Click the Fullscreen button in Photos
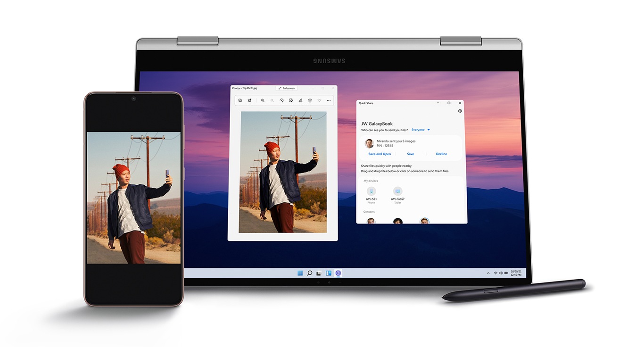644x347 pixels. click(287, 88)
